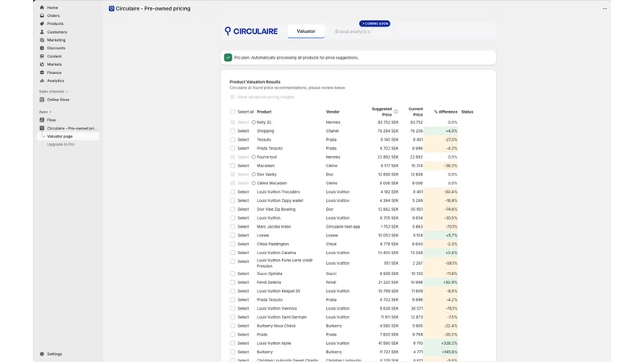
Task: Click the Marketing target icon
Action: [42, 40]
